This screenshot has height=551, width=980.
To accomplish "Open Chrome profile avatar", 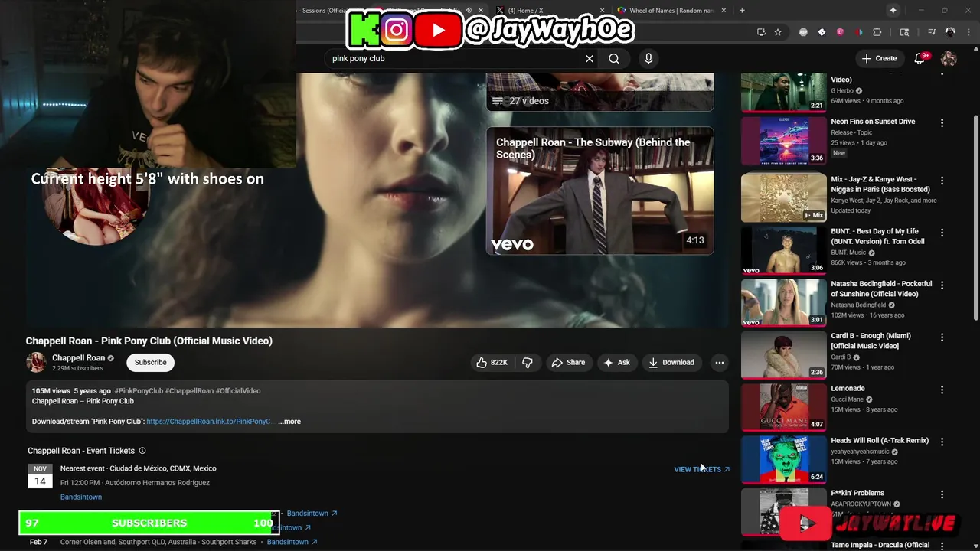I will [950, 32].
